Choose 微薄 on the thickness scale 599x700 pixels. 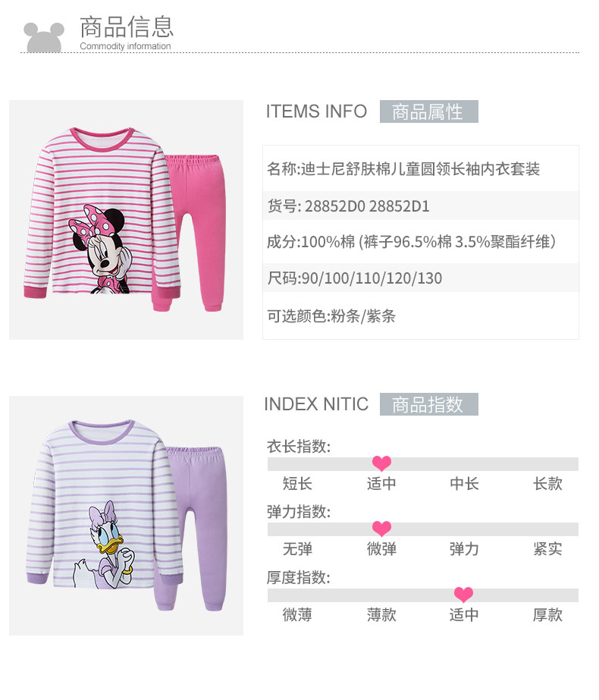[297, 615]
